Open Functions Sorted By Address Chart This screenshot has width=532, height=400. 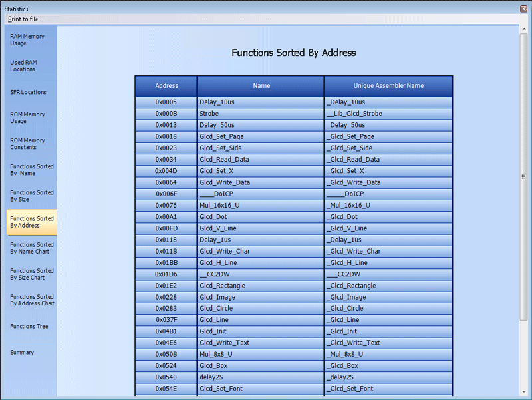(x=32, y=300)
